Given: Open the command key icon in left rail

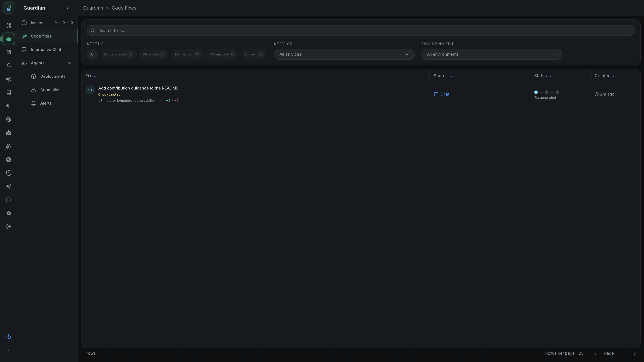Looking at the screenshot, I should 9,25.
